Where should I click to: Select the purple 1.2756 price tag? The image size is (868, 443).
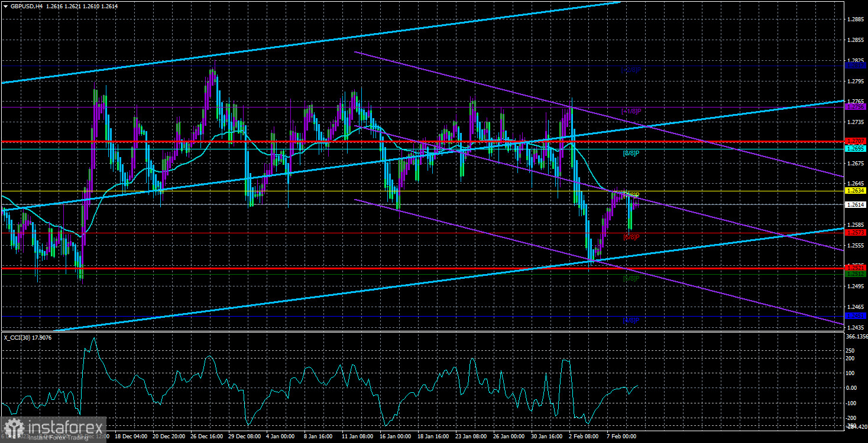[856, 107]
